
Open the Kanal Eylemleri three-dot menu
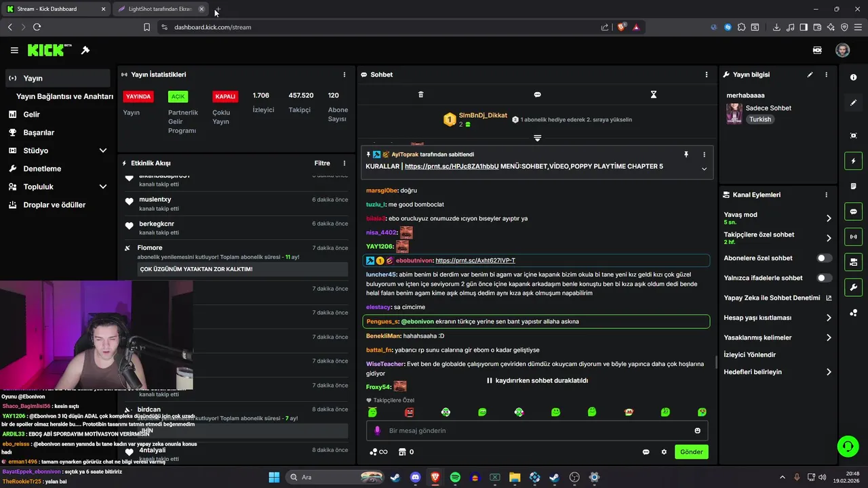(x=826, y=195)
